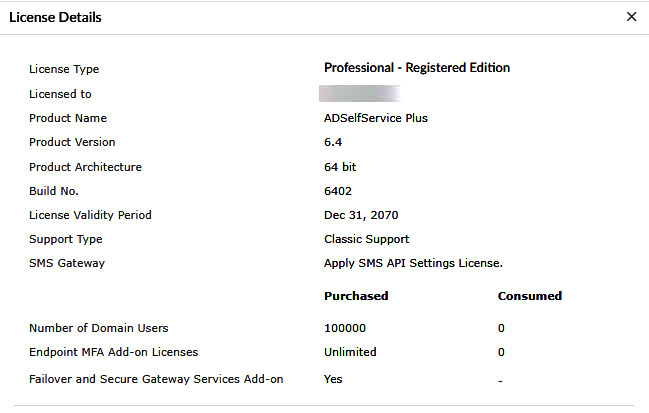Click the License Validity Period label

(x=90, y=215)
